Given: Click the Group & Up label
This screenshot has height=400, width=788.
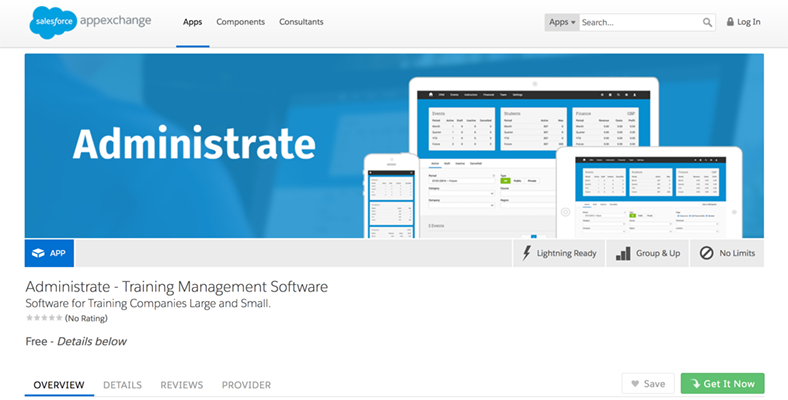Looking at the screenshot, I should [x=658, y=253].
